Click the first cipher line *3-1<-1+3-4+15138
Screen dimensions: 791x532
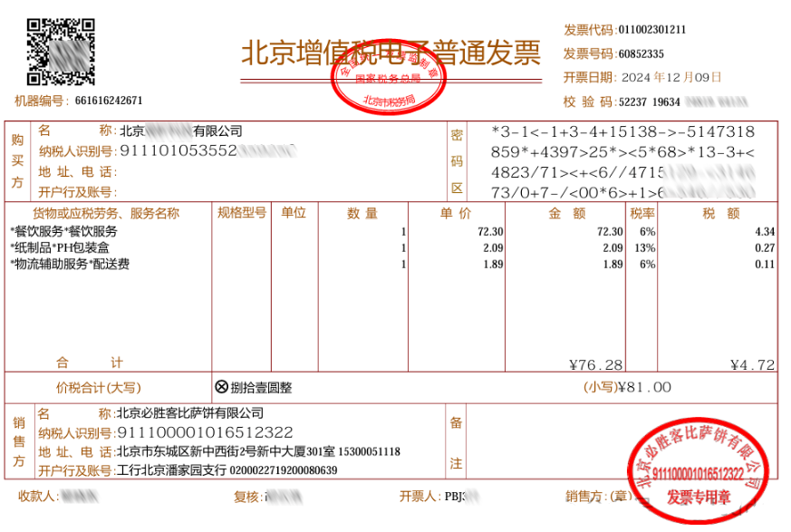point(623,131)
